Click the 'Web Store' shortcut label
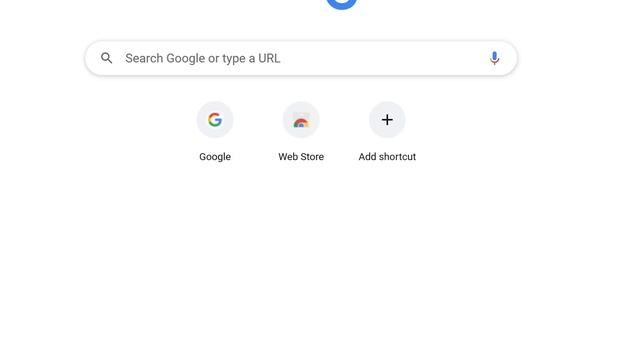 coord(301,157)
